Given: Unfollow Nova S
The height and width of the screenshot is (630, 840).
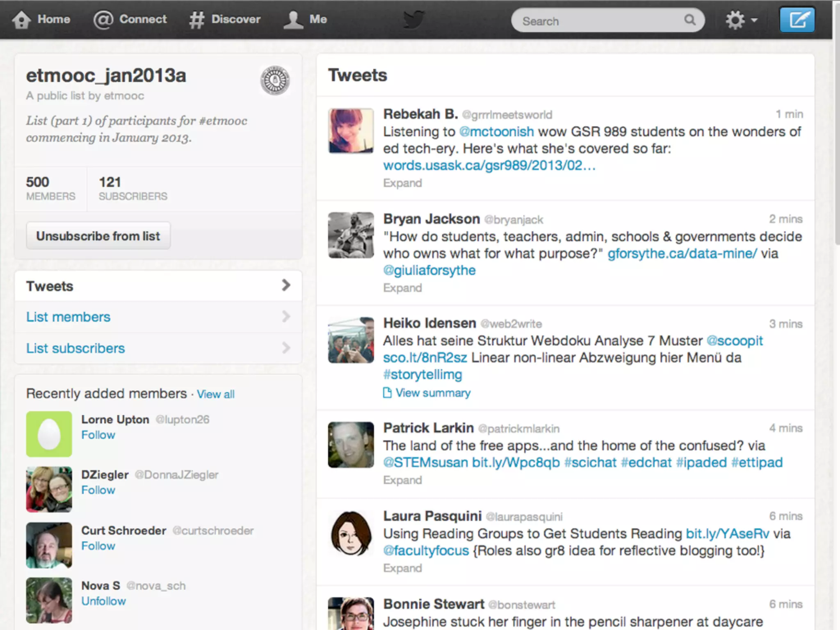Looking at the screenshot, I should pos(103,601).
